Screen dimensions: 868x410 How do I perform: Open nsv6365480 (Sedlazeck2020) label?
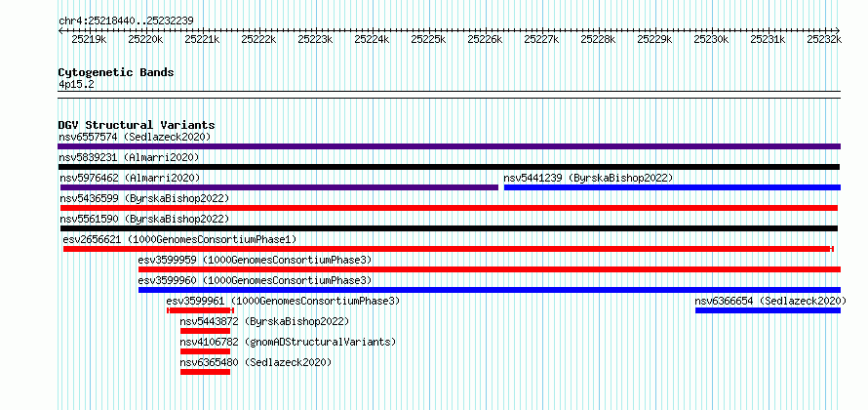pos(256,362)
